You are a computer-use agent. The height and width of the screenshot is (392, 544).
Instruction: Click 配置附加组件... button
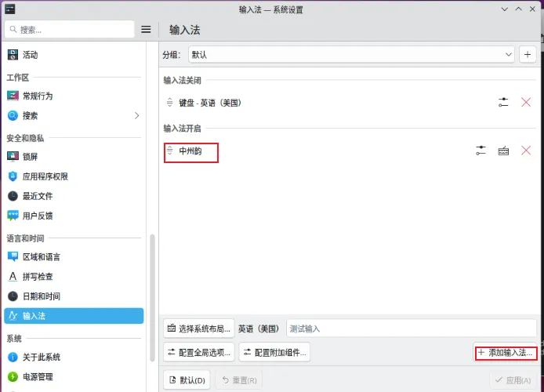pyautogui.click(x=274, y=352)
